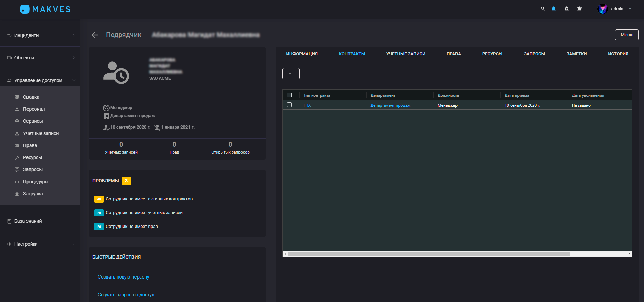Go back using the left arrow icon

pyautogui.click(x=95, y=35)
